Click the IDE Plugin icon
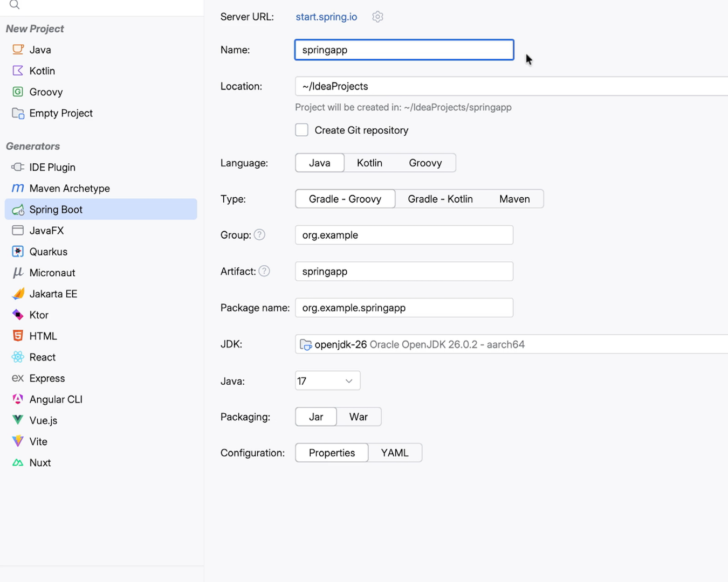This screenshot has width=728, height=582. (18, 167)
